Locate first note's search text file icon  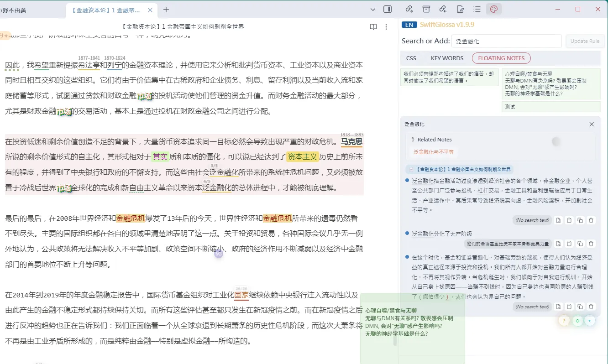click(x=558, y=220)
